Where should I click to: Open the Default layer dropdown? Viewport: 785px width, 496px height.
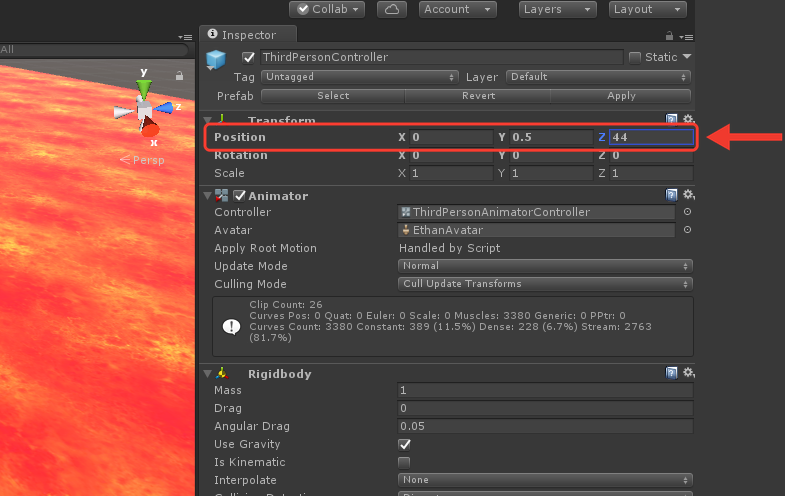point(598,77)
